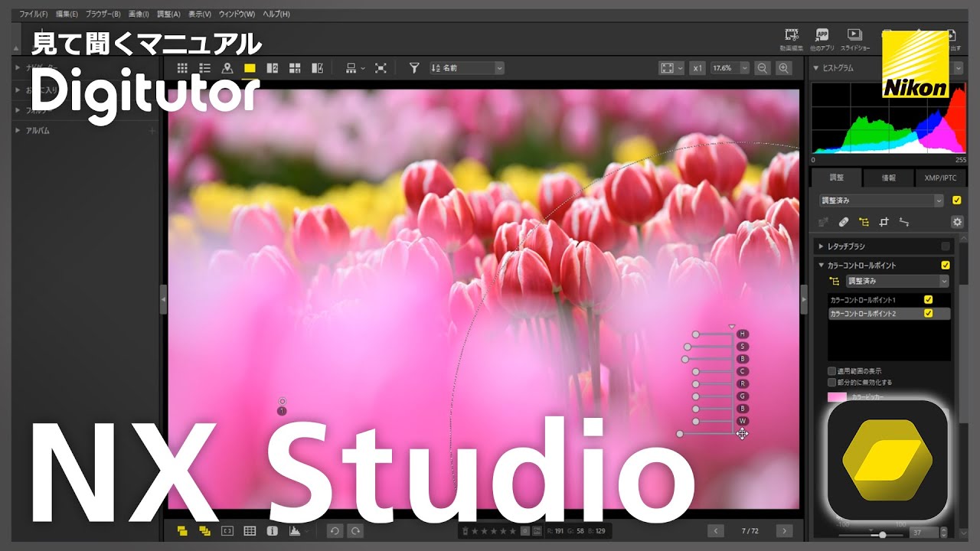Open the 編集(E) menu

(67, 14)
